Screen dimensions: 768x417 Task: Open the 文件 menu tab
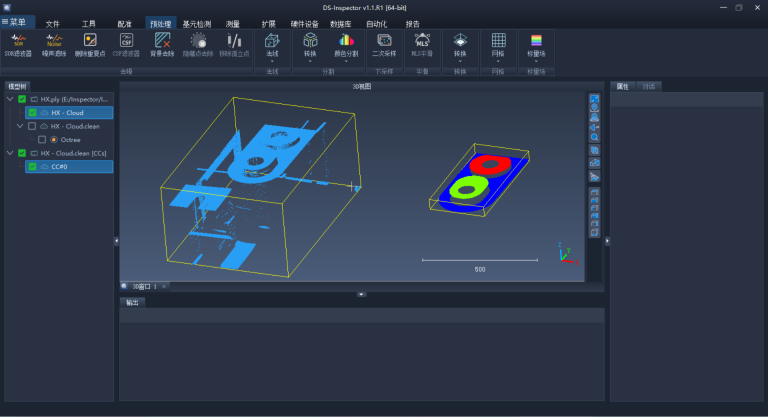point(52,24)
